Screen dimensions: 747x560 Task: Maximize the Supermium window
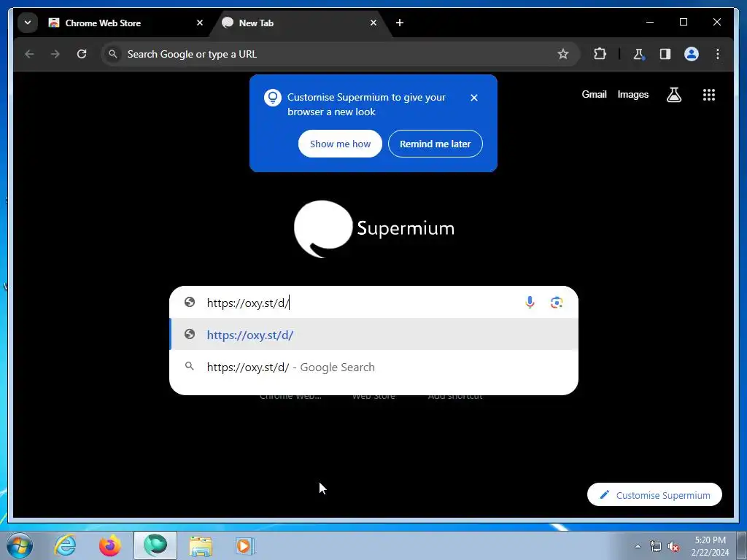tap(683, 22)
